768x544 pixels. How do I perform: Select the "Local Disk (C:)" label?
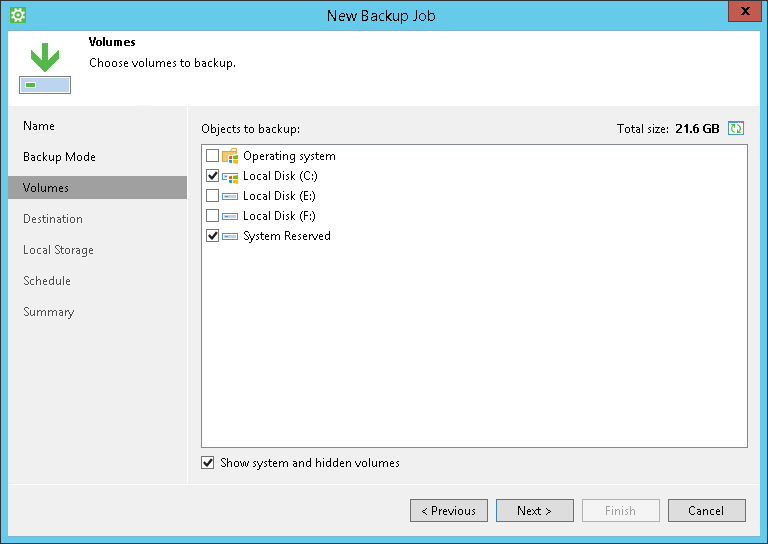coord(280,176)
